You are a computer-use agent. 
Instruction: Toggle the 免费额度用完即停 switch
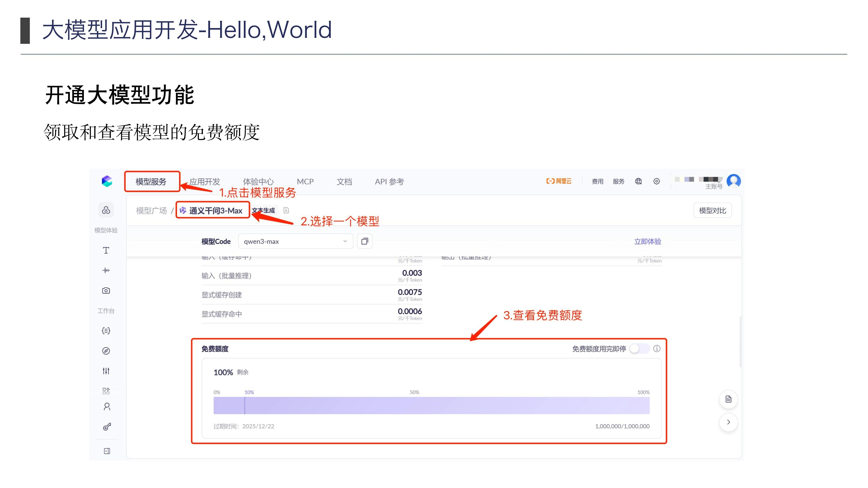(639, 349)
